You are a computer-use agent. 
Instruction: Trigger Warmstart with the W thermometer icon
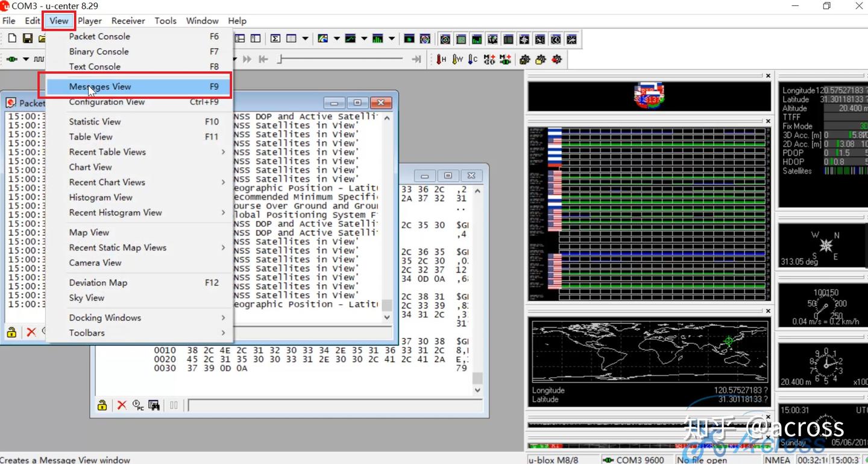pyautogui.click(x=458, y=59)
